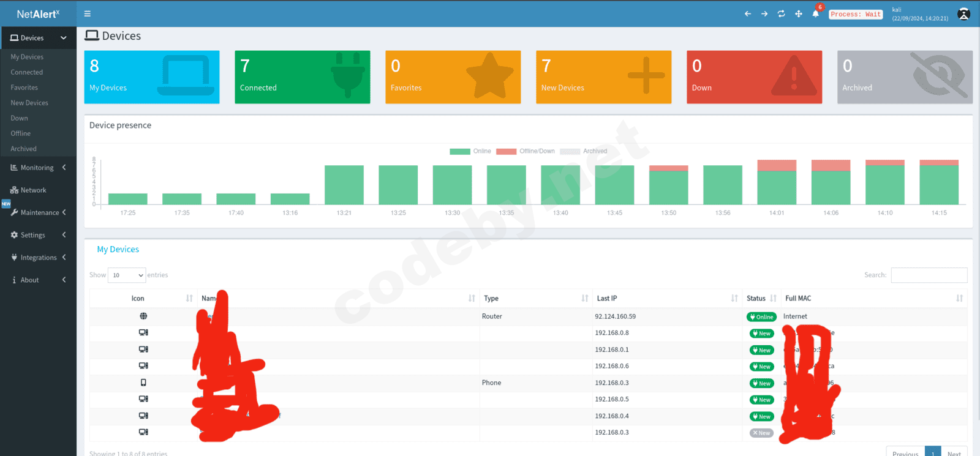This screenshot has width=980, height=456.
Task: Click the Down devices red tile
Action: [x=754, y=77]
